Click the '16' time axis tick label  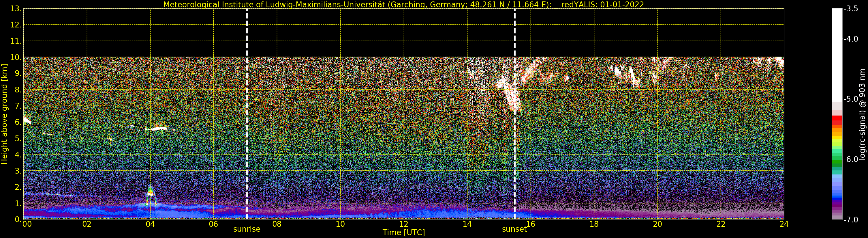[531, 224]
